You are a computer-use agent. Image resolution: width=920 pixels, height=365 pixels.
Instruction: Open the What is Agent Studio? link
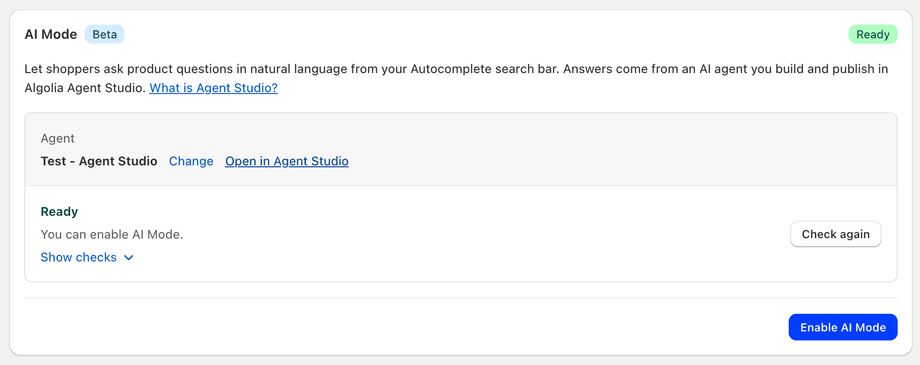[x=214, y=89]
